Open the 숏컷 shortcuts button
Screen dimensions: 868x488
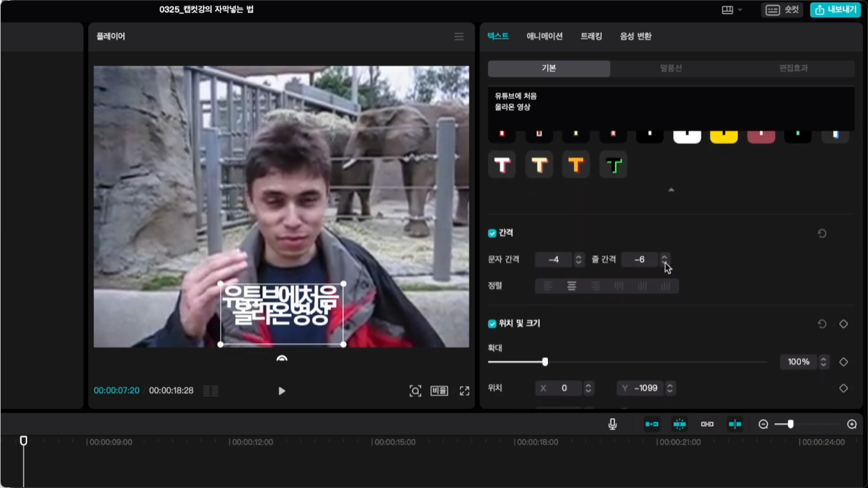(782, 10)
